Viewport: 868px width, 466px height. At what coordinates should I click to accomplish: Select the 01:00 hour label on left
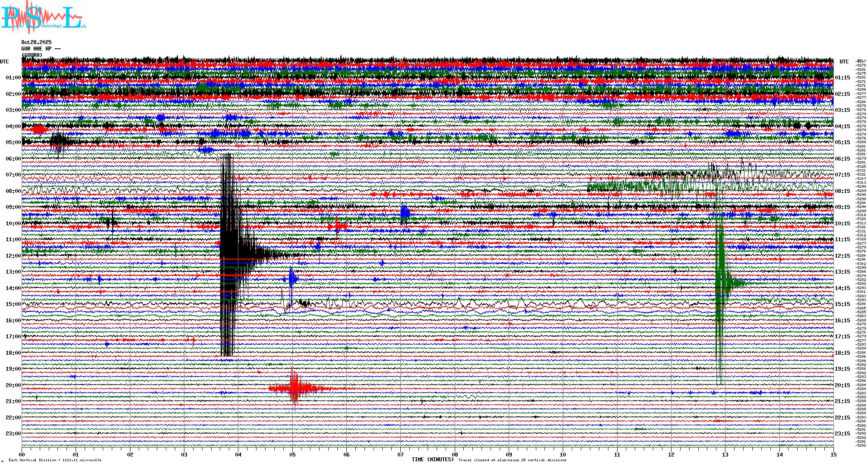click(13, 78)
